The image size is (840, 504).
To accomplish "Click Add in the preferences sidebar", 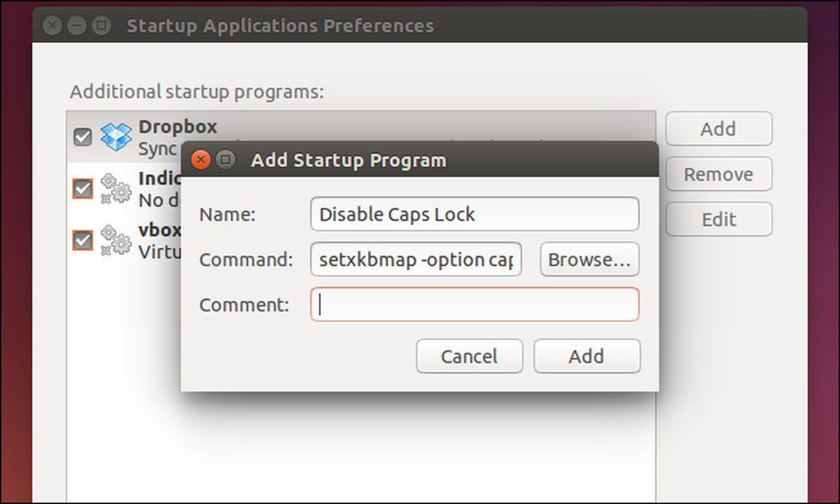I will pyautogui.click(x=718, y=129).
